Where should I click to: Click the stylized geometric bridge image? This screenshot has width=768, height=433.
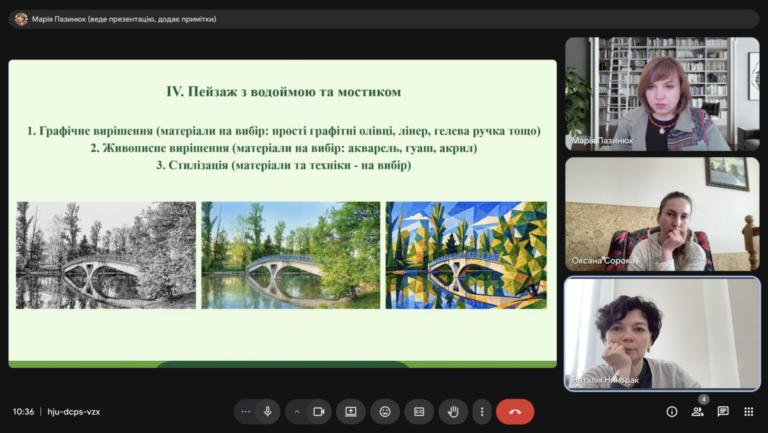(x=466, y=255)
